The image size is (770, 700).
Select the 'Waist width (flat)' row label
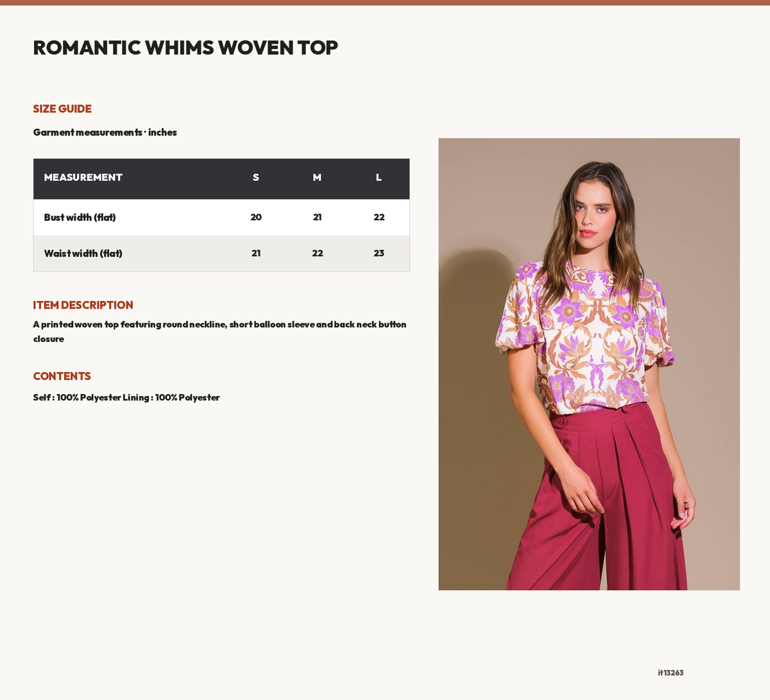(x=83, y=253)
